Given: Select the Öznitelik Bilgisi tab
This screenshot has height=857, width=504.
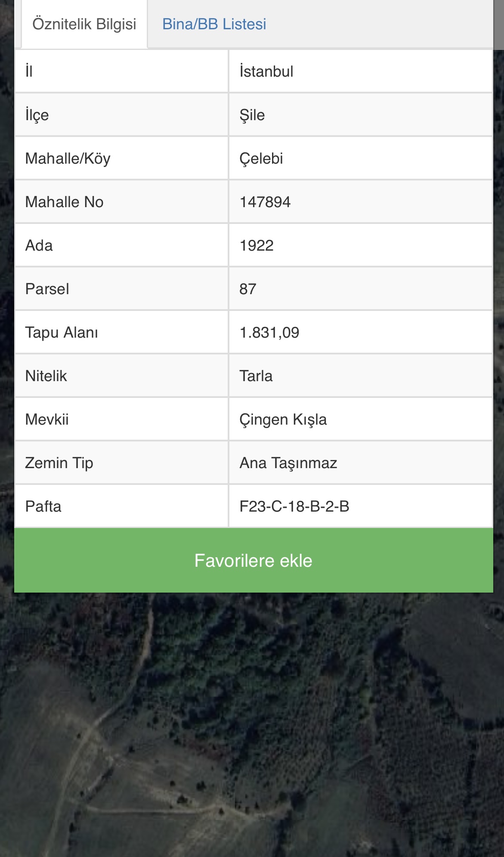Looking at the screenshot, I should (84, 24).
